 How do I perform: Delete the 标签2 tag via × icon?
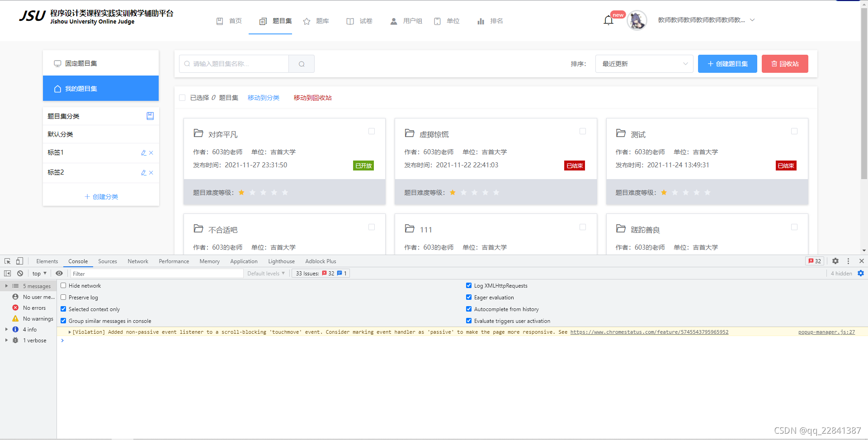(151, 173)
